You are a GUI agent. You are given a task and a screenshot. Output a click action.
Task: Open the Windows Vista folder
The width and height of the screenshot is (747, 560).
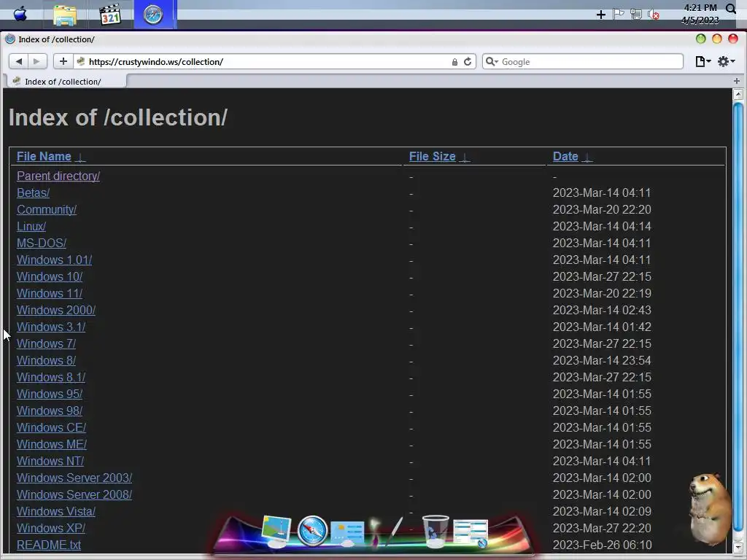(56, 511)
